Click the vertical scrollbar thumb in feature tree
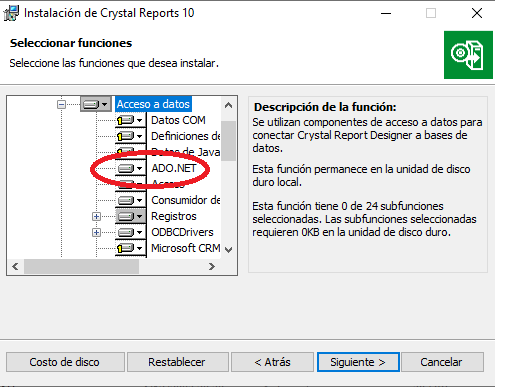 point(228,141)
